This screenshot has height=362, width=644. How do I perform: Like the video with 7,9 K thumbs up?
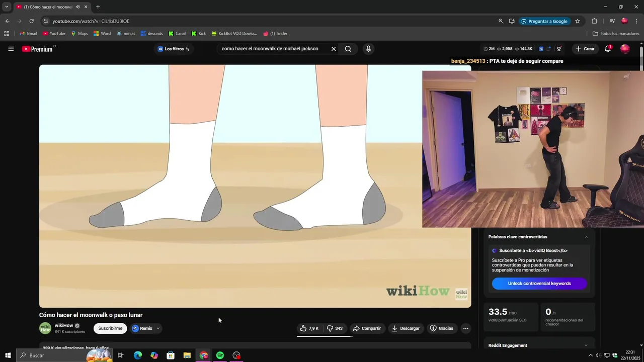309,328
